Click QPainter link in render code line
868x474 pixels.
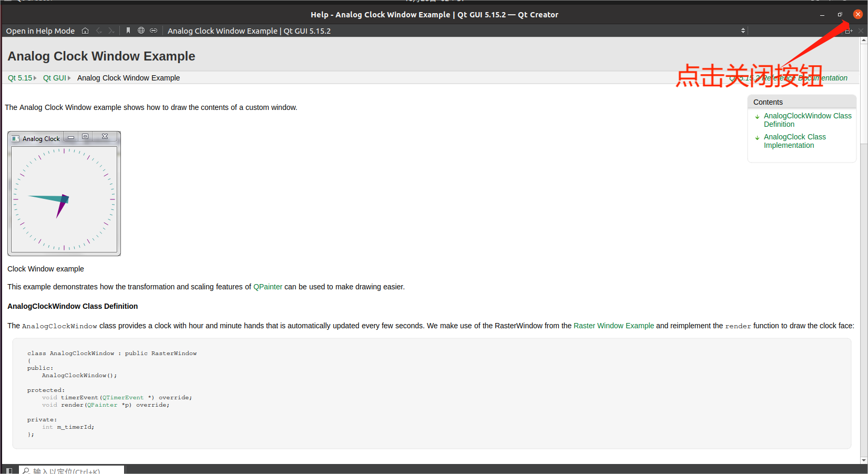pos(103,405)
